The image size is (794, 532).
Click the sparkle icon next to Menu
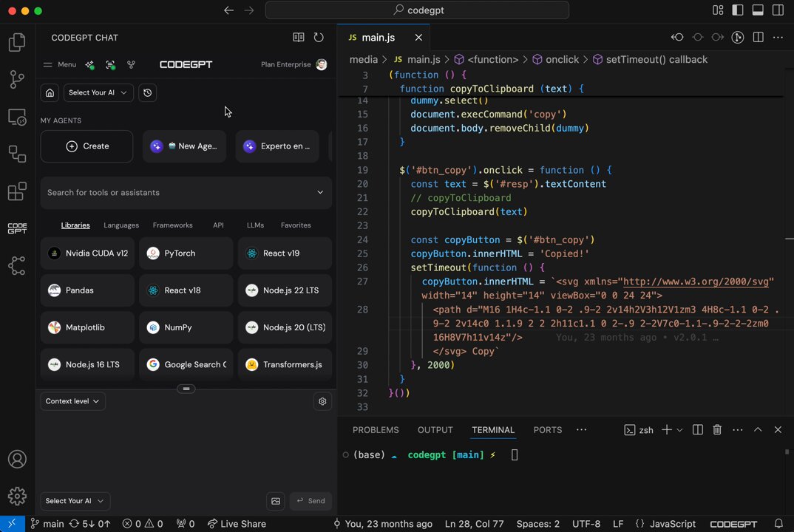tap(89, 64)
